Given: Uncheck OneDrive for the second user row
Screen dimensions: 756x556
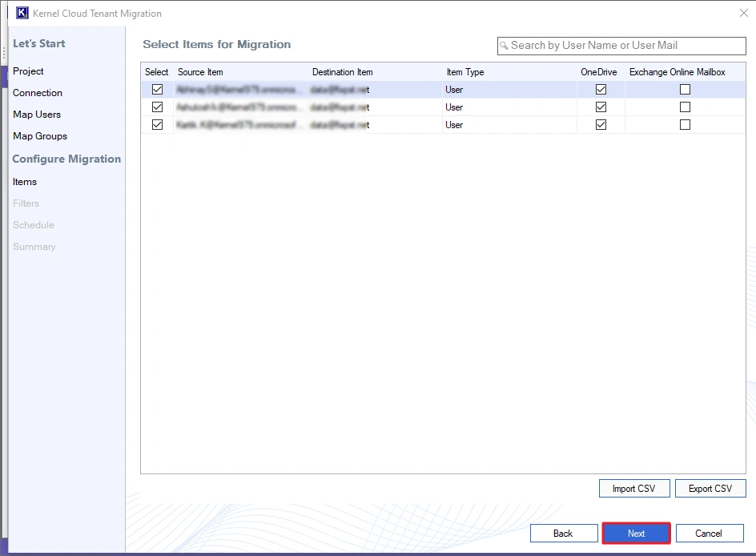Looking at the screenshot, I should (x=601, y=107).
